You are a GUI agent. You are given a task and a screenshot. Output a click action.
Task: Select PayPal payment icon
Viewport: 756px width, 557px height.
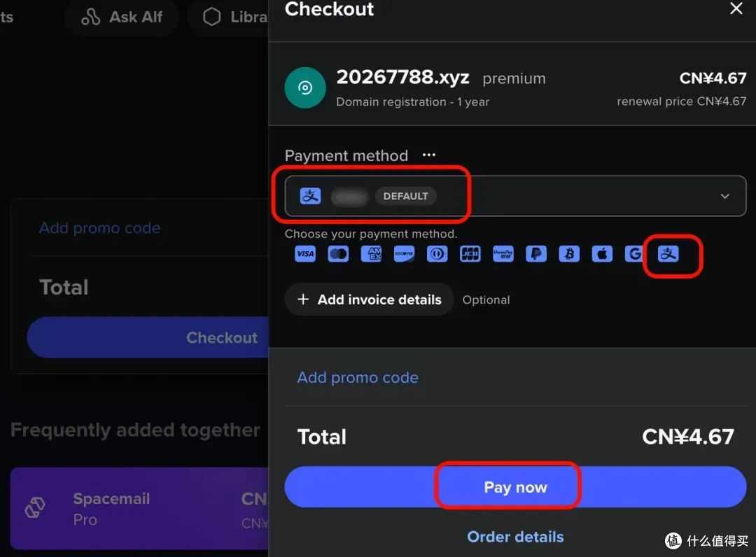tap(536, 254)
